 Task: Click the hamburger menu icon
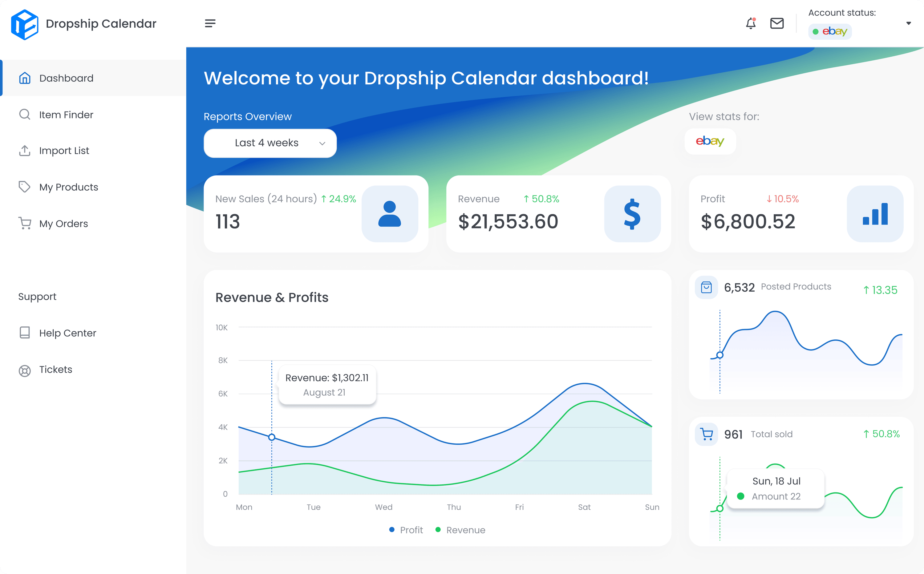(210, 23)
